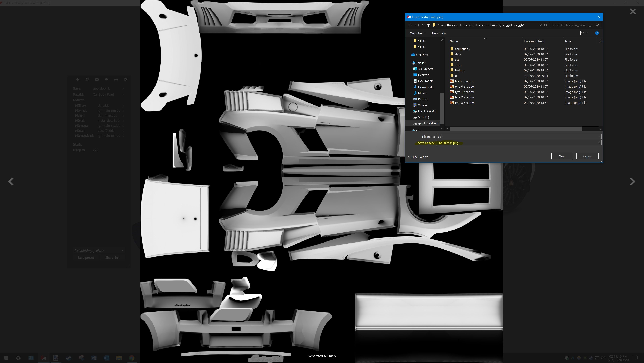
Task: Close the image viewer with the X
Action: point(632,12)
